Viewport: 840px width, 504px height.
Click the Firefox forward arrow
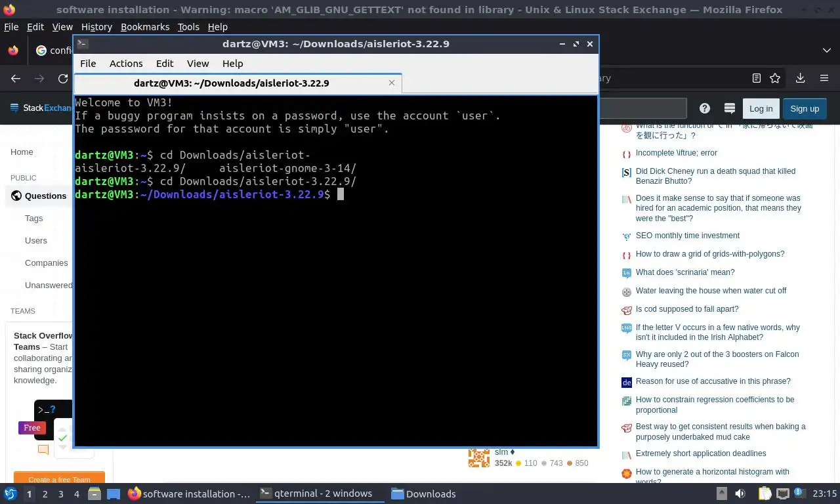(39, 78)
